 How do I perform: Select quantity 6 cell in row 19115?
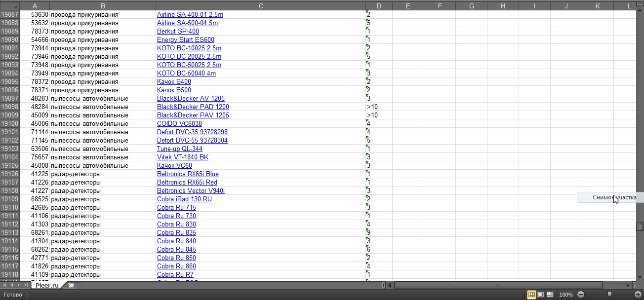(x=379, y=250)
